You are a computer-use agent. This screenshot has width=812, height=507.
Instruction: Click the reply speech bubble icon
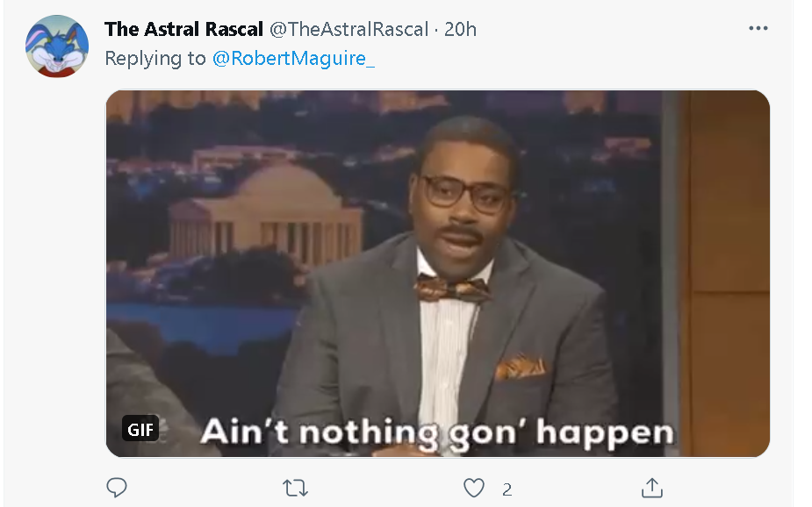117,488
